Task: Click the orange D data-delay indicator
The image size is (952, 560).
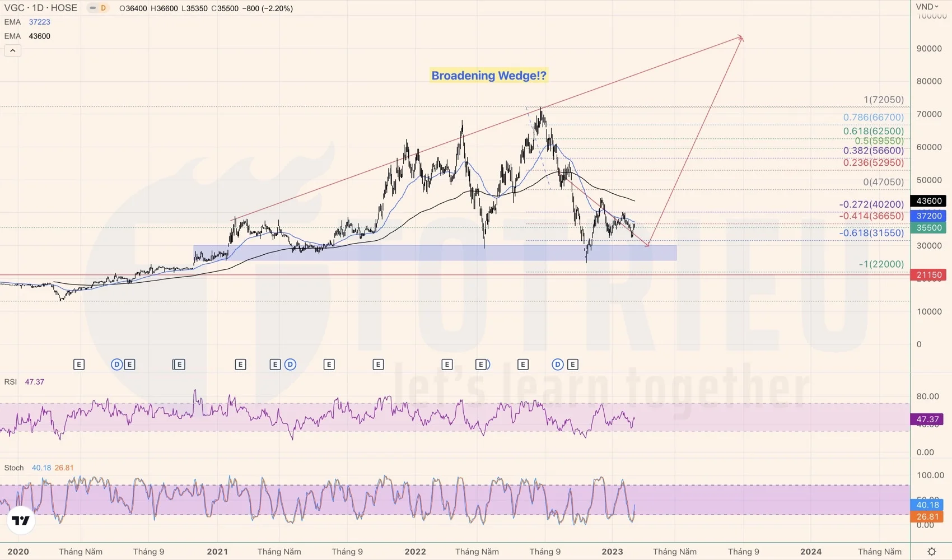Action: click(x=104, y=8)
